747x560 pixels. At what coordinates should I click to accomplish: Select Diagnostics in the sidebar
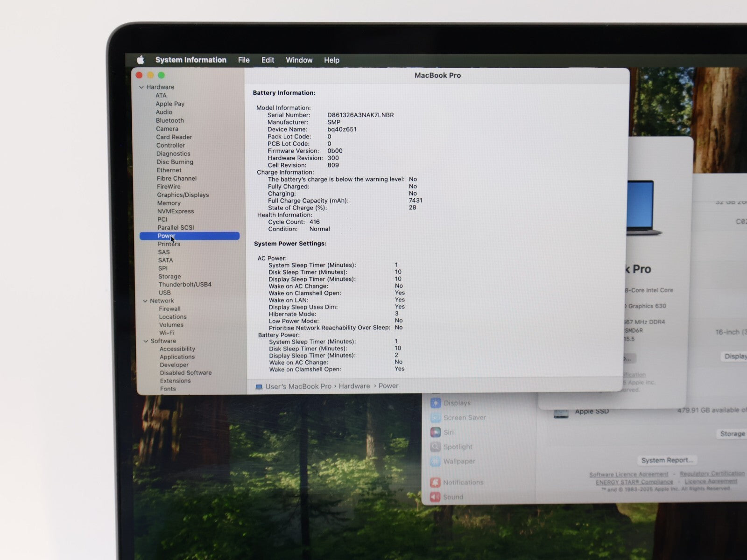click(173, 154)
